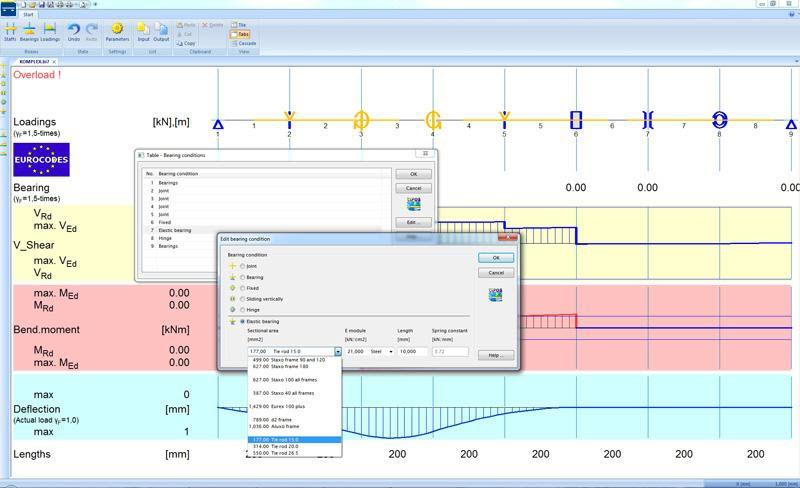Screen dimensions: 800x488
Task: Collapse the Sectional area dropdown arrow
Action: [338, 352]
